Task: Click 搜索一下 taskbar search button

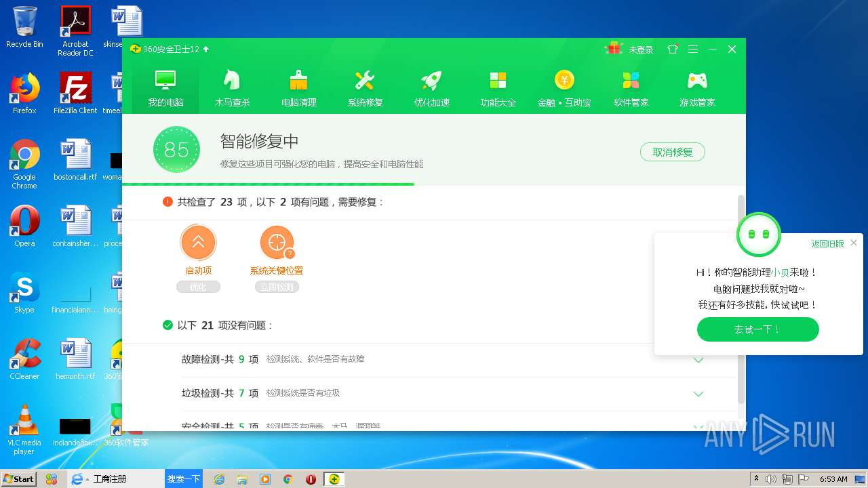Action: coord(184,479)
